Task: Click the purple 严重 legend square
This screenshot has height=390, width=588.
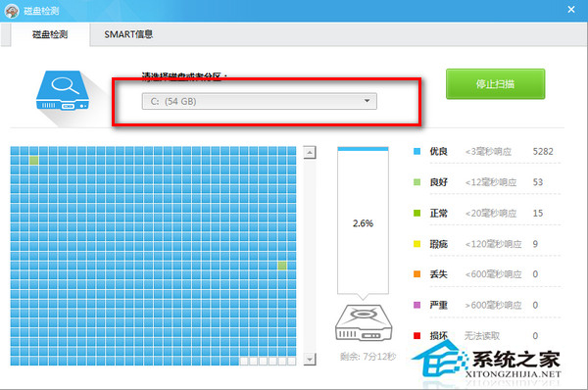Action: coord(416,306)
